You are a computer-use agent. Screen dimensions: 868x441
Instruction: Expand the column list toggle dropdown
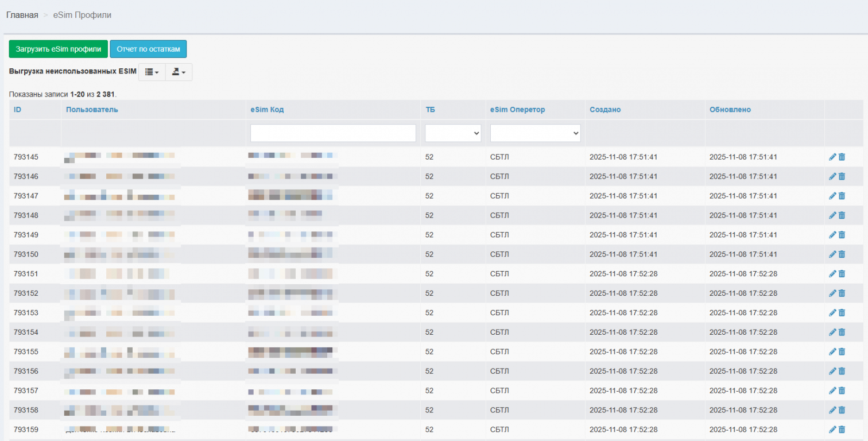coord(152,72)
